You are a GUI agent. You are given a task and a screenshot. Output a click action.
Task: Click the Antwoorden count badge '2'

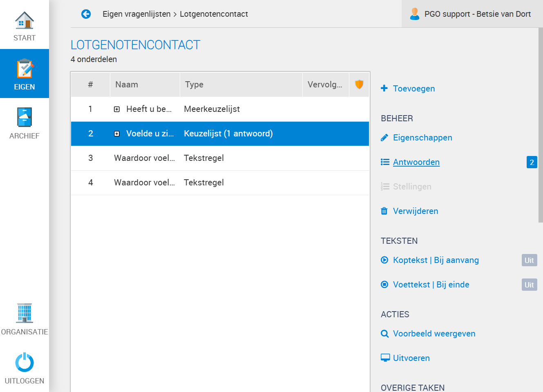tap(532, 162)
